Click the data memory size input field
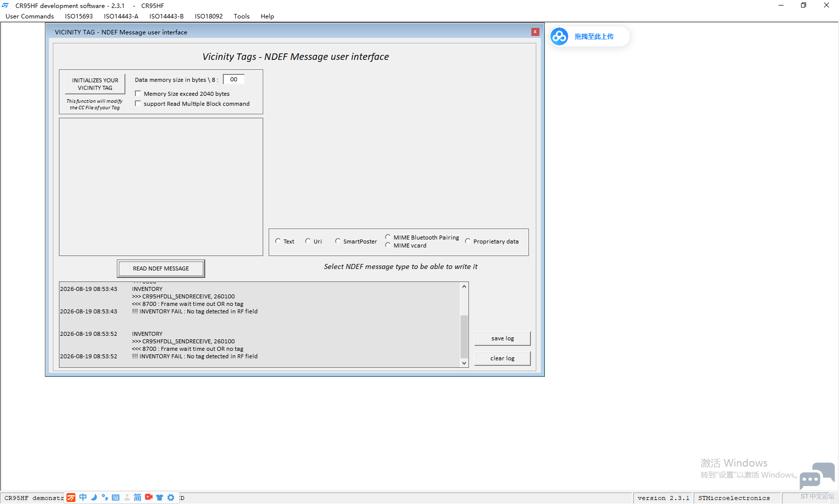839x504 pixels. [234, 79]
